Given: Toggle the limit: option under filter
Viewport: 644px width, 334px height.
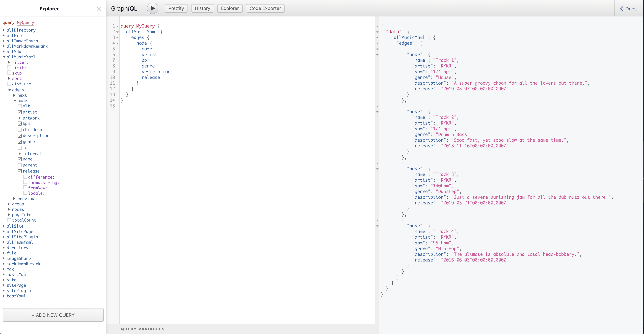Looking at the screenshot, I should coord(9,67).
